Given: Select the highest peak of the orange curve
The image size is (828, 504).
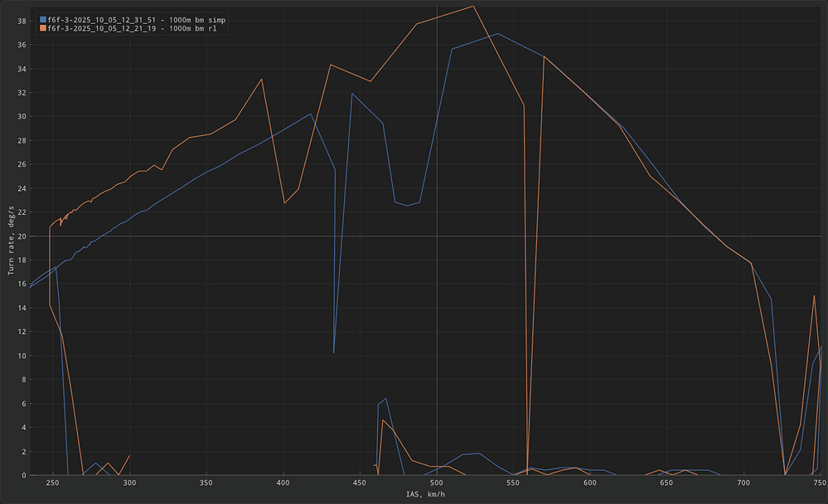Looking at the screenshot, I should 473,7.
